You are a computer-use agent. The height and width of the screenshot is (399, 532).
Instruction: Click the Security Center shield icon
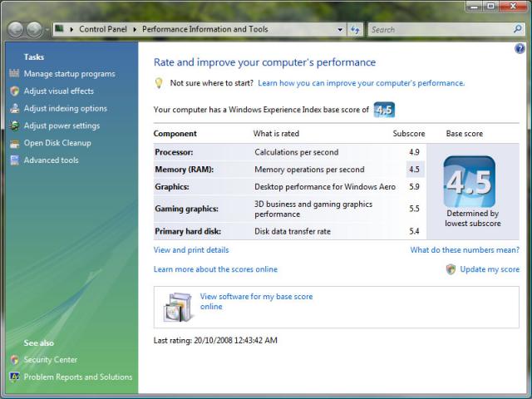tap(14, 360)
